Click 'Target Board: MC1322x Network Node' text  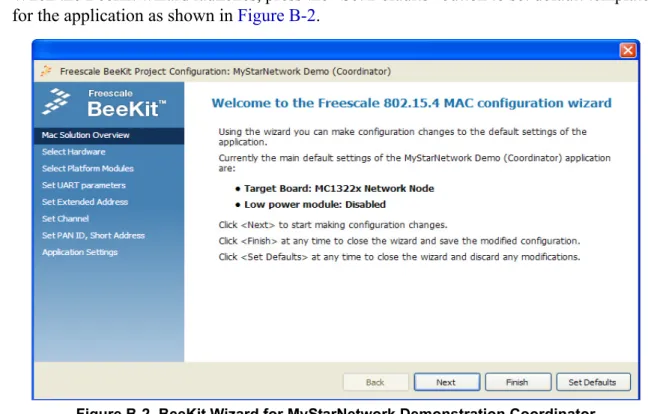pyautogui.click(x=339, y=188)
